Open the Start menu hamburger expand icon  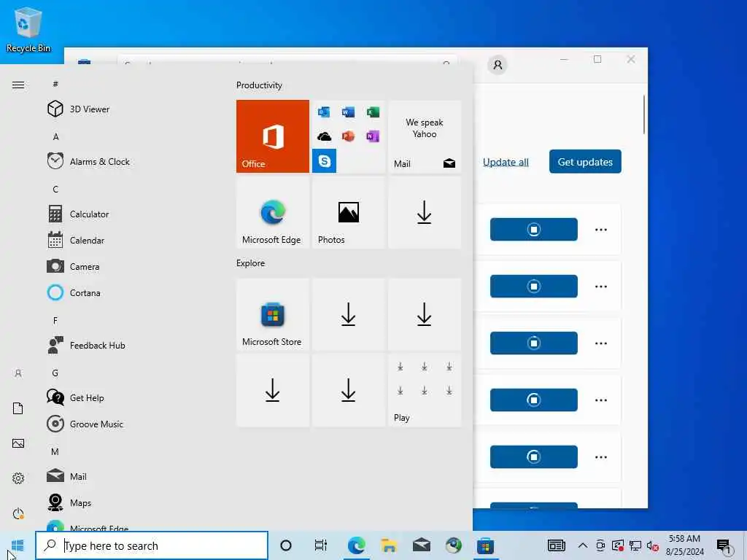click(18, 85)
